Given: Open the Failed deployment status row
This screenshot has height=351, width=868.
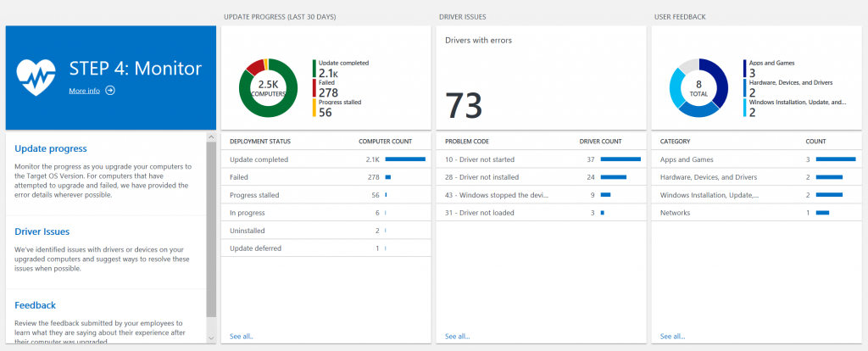Looking at the screenshot, I should point(325,177).
